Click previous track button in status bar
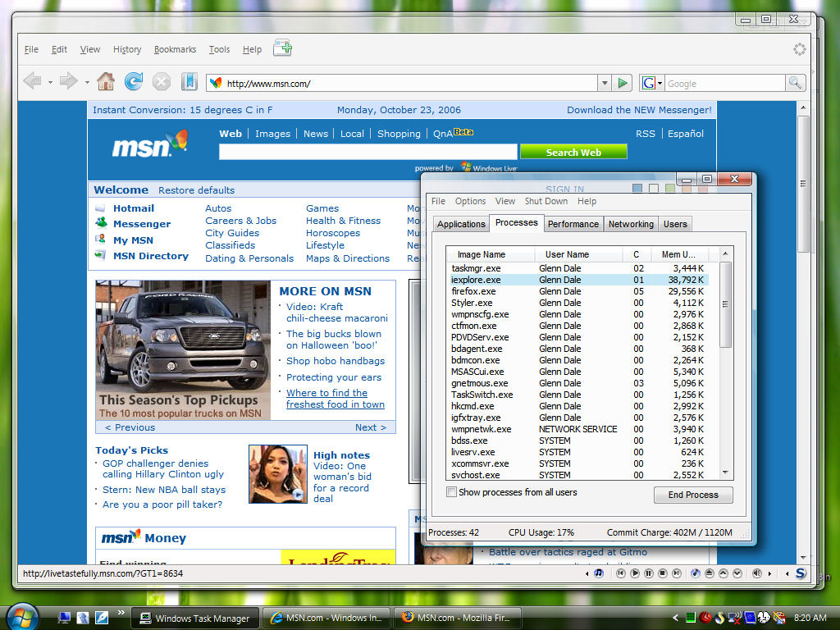Image resolution: width=840 pixels, height=630 pixels. point(621,573)
